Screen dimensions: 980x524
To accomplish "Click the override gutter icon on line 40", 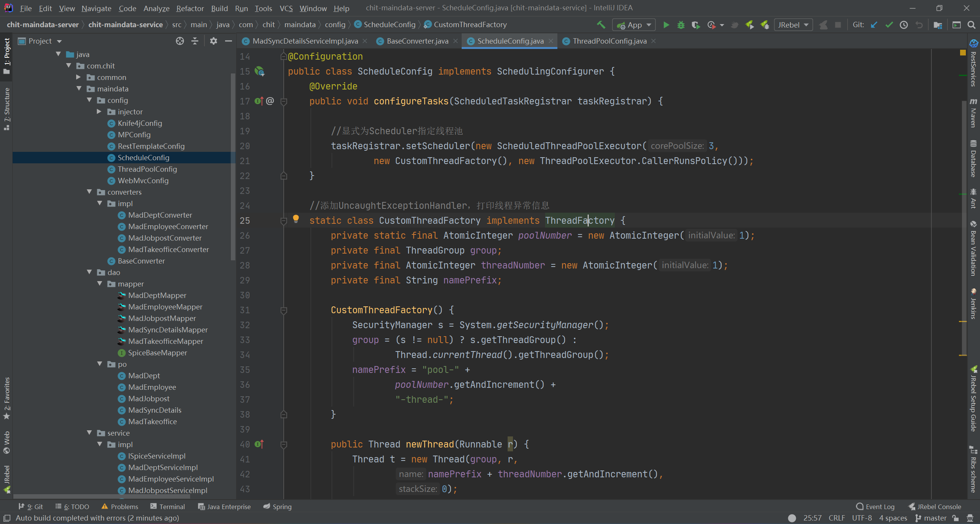I will [x=260, y=444].
